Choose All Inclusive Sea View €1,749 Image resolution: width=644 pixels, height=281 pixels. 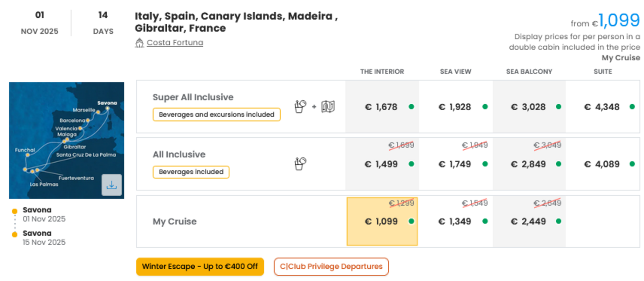[456, 164]
